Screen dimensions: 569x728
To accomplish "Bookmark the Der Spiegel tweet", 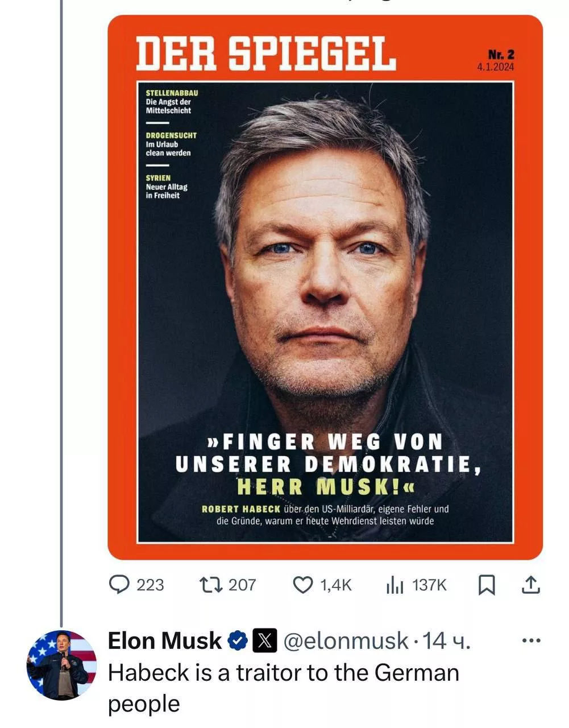I will pyautogui.click(x=487, y=585).
